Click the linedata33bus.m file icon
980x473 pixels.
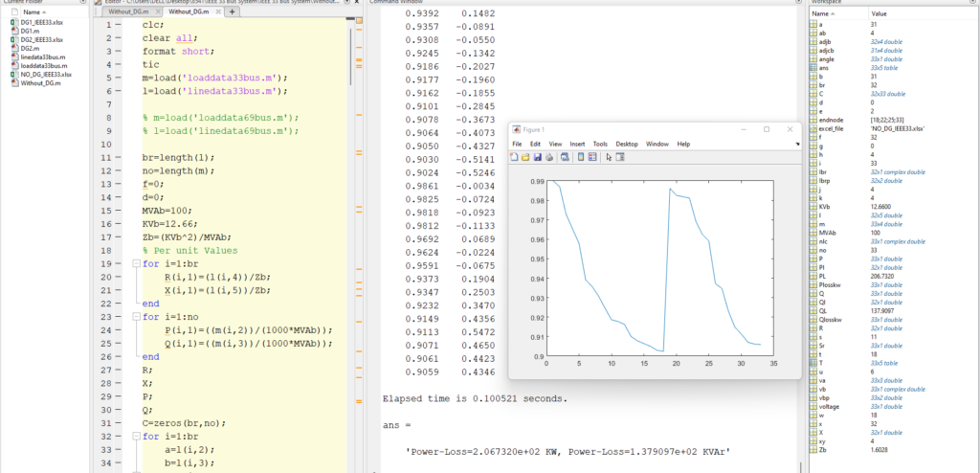coord(15,56)
